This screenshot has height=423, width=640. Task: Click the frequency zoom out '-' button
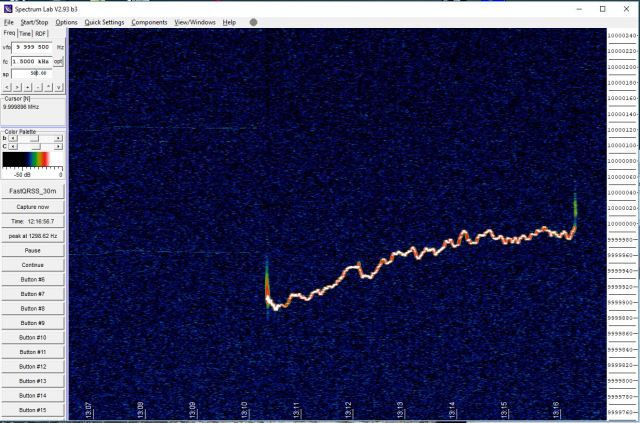coord(39,87)
